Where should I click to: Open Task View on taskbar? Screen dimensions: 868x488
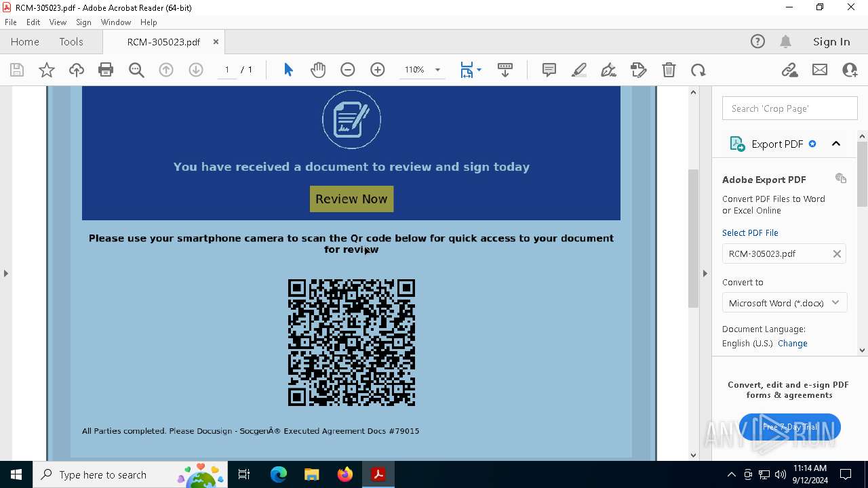click(x=244, y=474)
